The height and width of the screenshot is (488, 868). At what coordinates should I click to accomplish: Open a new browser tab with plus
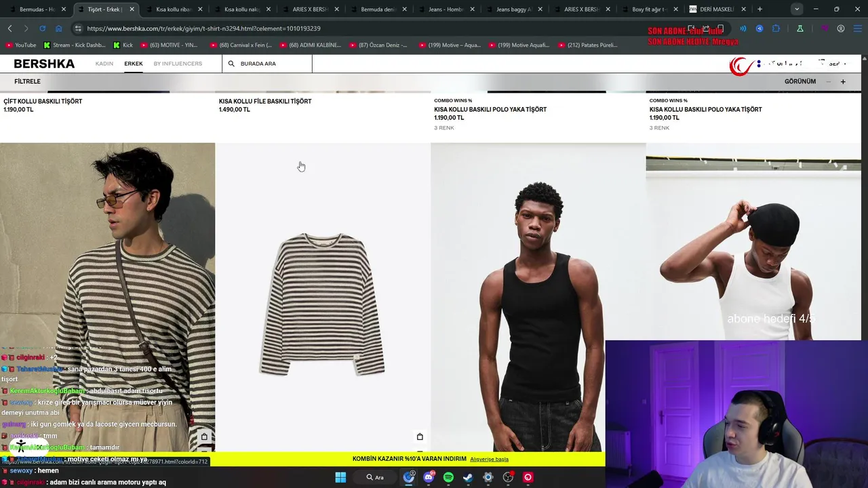(x=759, y=9)
